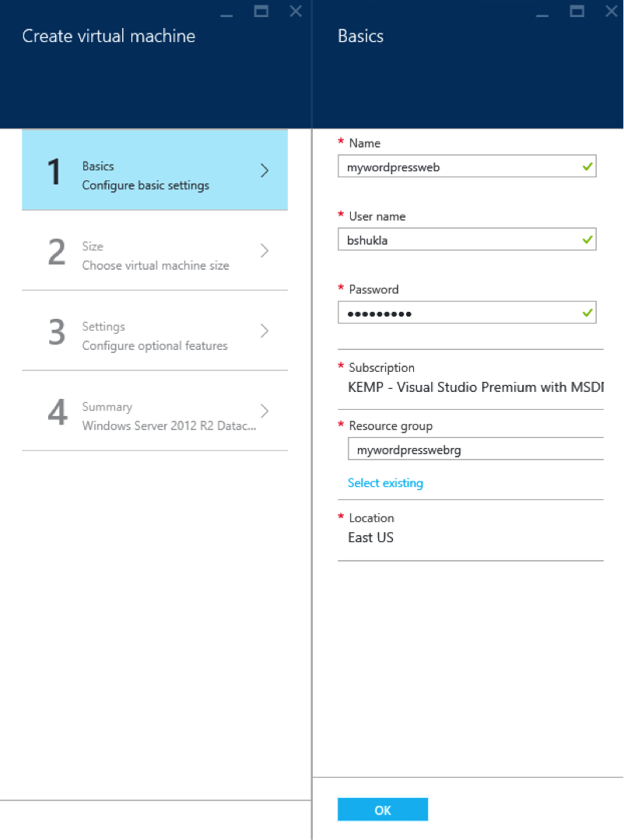This screenshot has height=840, width=624.
Task: Click the chevron on the Summary step
Action: click(265, 411)
